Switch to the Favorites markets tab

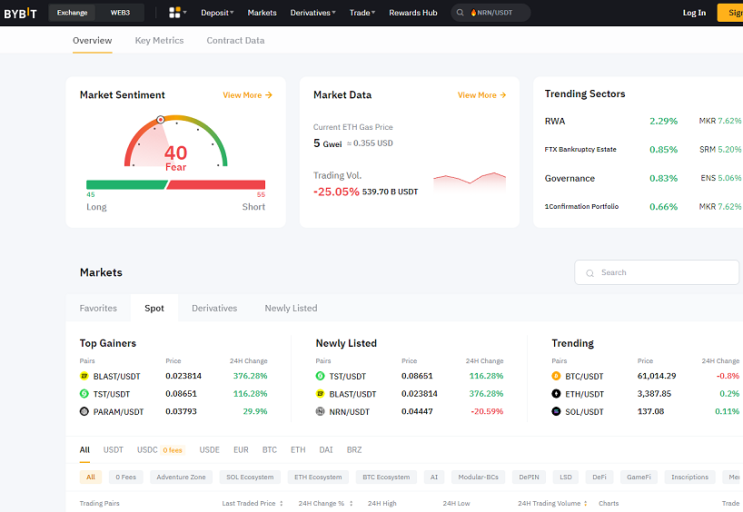[98, 308]
